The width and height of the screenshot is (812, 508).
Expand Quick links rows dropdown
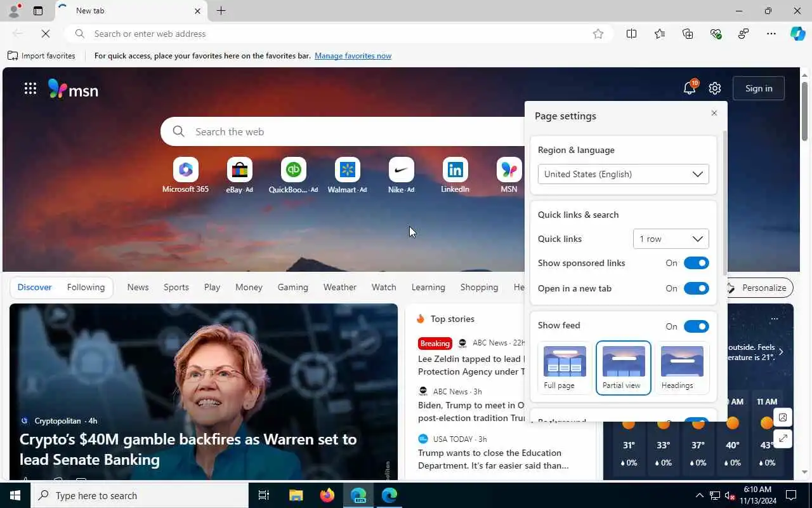tap(671, 239)
